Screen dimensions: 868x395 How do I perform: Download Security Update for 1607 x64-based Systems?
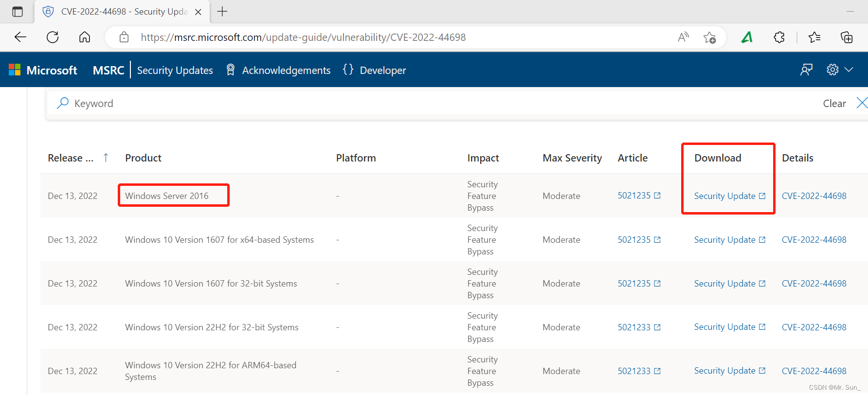pyautogui.click(x=730, y=239)
